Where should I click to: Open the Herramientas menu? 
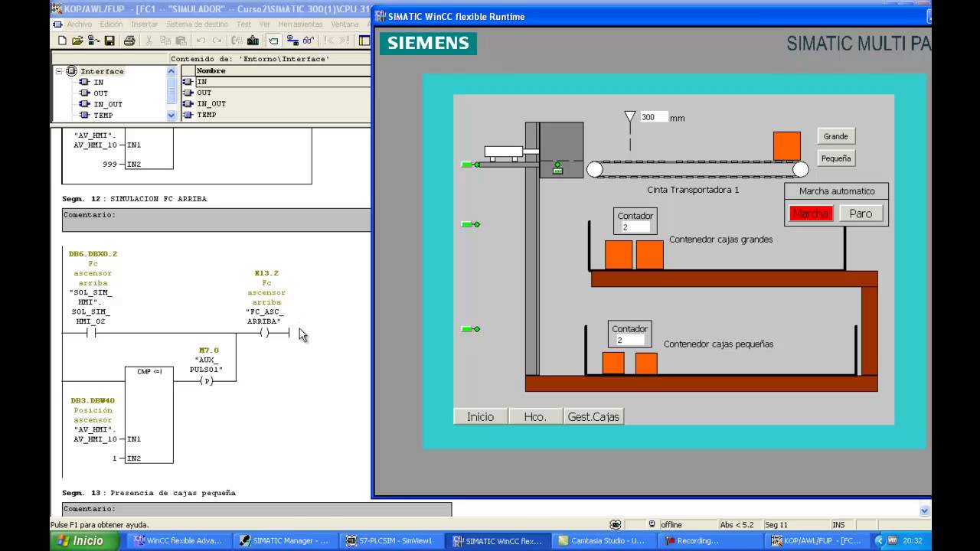(300, 24)
